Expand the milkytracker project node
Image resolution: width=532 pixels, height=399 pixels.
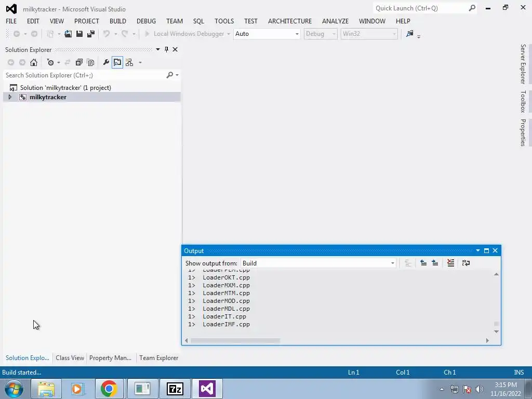pyautogui.click(x=10, y=97)
